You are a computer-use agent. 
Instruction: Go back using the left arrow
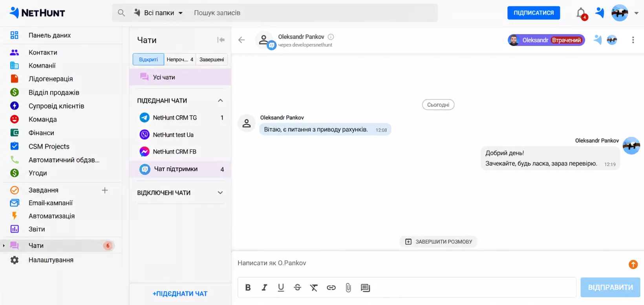tap(241, 40)
